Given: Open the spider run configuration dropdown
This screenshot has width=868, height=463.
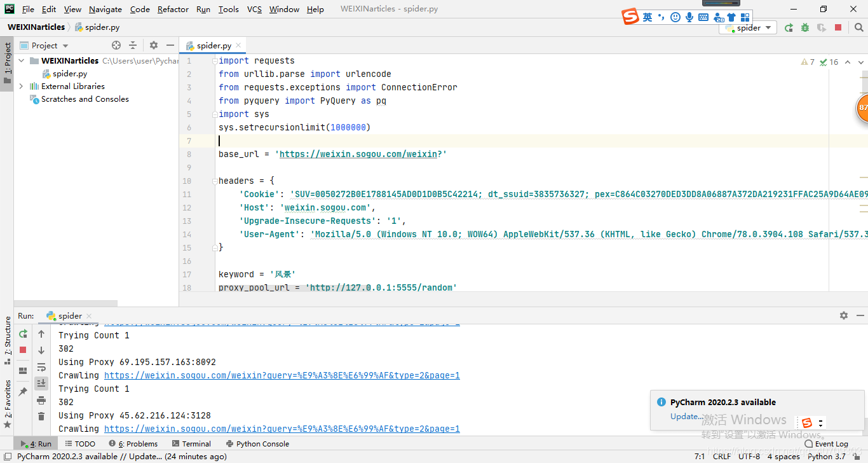Looking at the screenshot, I should [748, 27].
